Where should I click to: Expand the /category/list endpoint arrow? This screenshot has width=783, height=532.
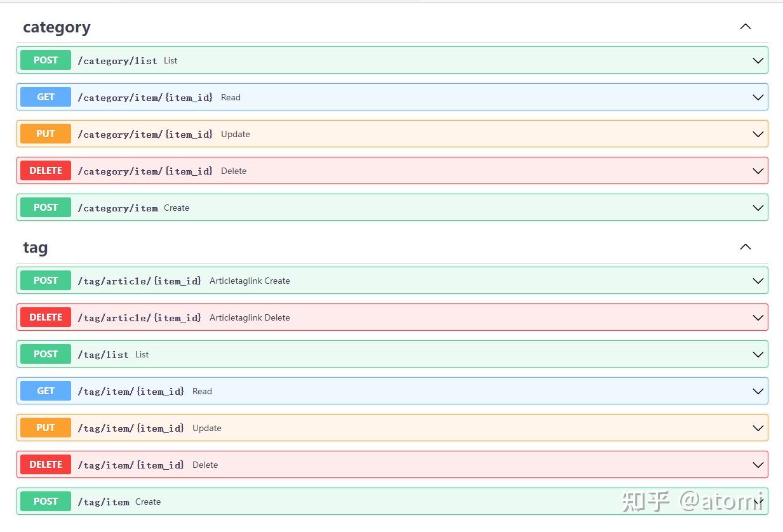coord(757,60)
